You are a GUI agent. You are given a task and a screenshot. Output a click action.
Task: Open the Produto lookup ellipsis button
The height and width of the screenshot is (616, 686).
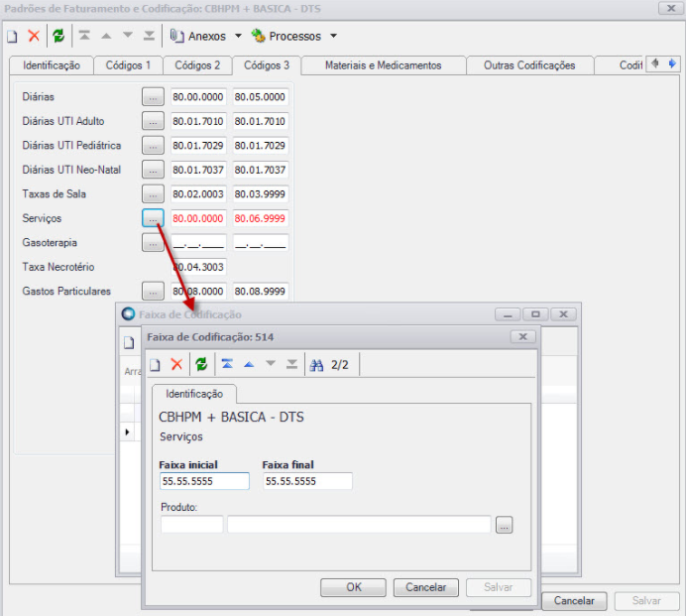tap(504, 525)
